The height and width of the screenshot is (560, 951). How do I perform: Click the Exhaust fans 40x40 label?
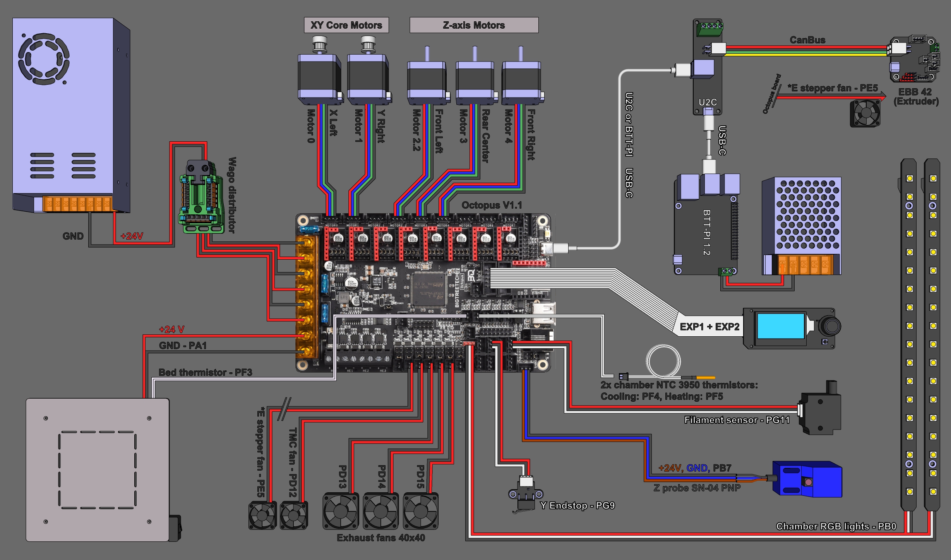coord(381,538)
